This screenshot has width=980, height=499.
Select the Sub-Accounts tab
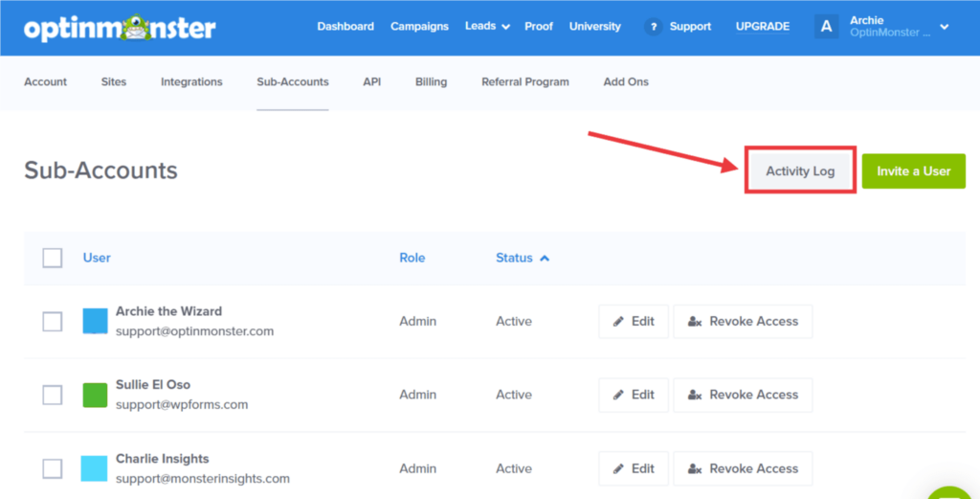coord(293,82)
